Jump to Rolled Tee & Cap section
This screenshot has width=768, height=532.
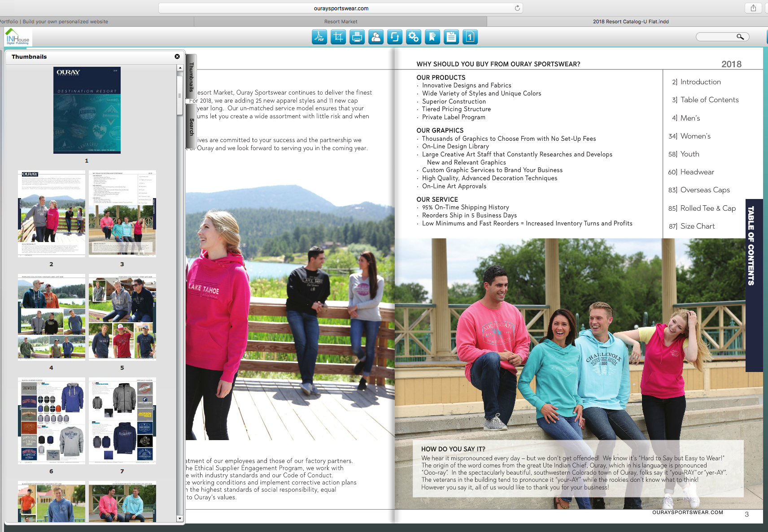point(702,208)
